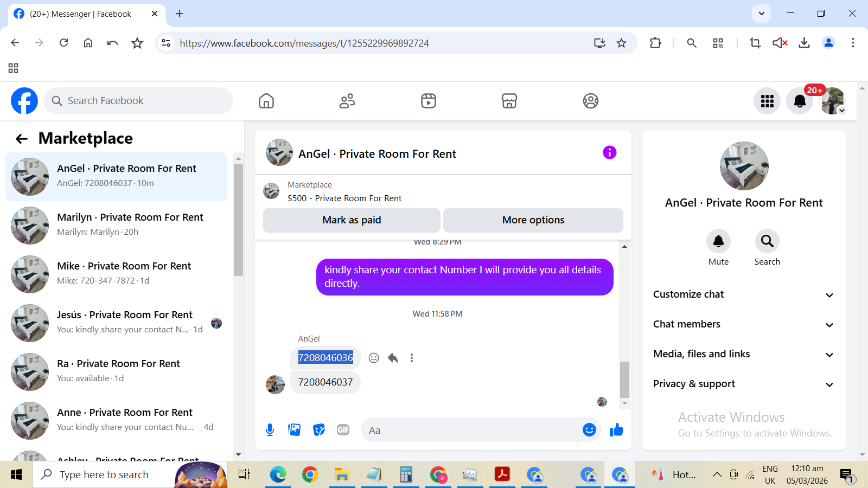This screenshot has width=868, height=488.
Task: Open the Video (Watch) icon
Action: click(x=429, y=101)
